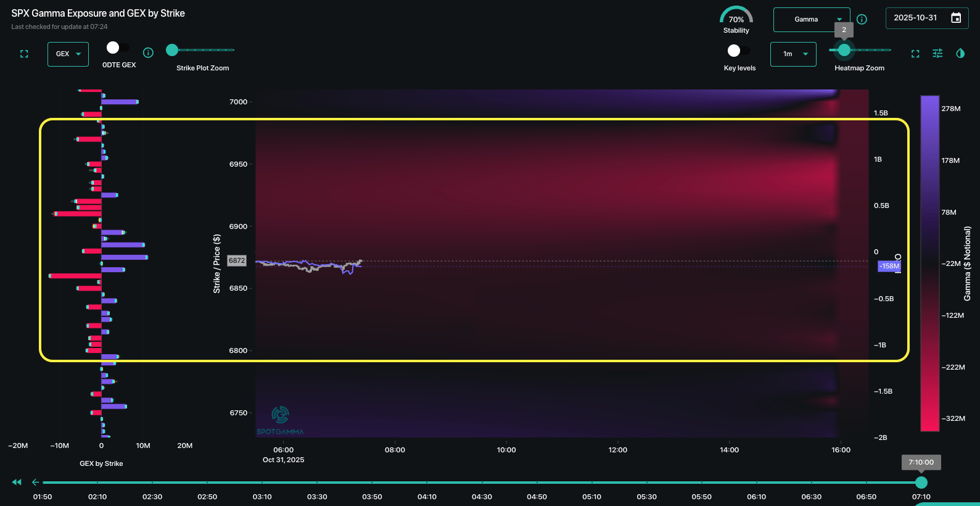The width and height of the screenshot is (980, 506).
Task: Click the 2025-10-31 date field
Action: tap(915, 18)
